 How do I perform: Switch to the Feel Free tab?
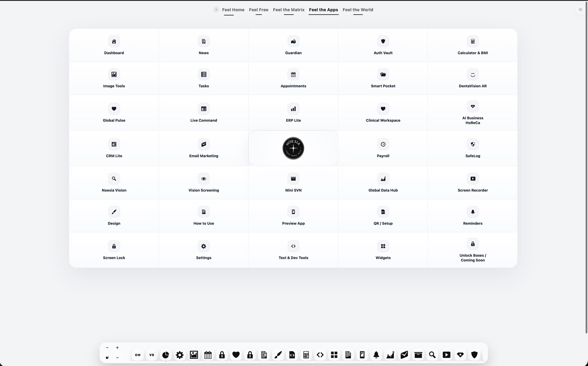click(258, 10)
